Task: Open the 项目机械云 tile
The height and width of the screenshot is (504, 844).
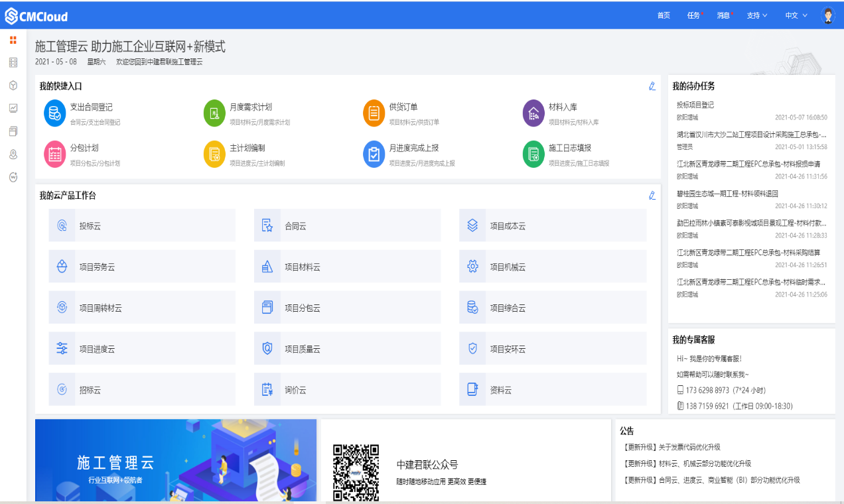Action: [553, 267]
